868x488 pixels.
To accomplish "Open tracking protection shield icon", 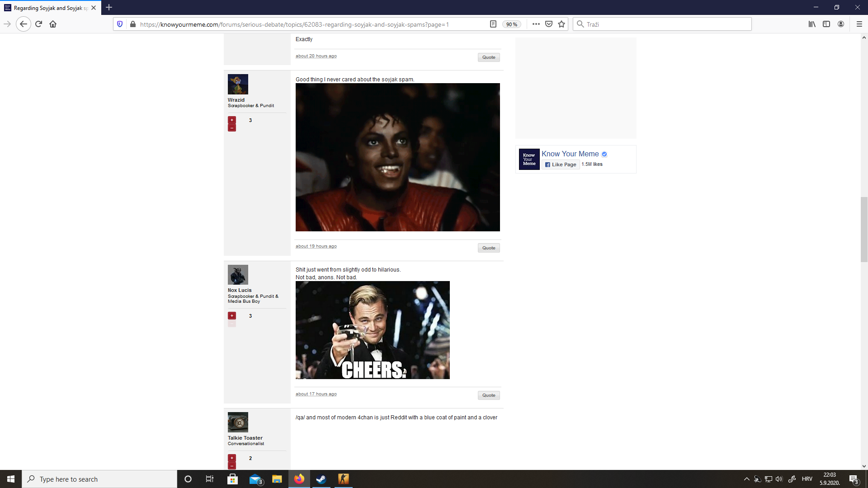I will click(120, 24).
